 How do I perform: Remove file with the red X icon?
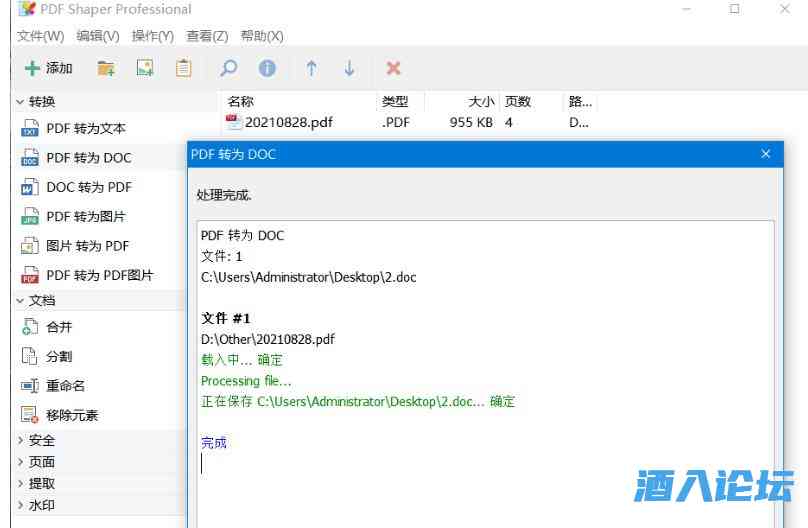pos(393,68)
